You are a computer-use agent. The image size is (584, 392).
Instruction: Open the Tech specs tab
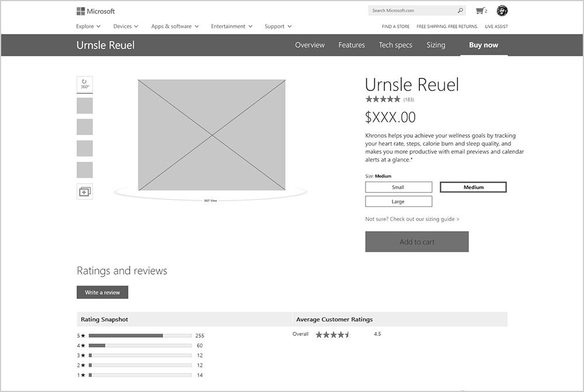(395, 45)
